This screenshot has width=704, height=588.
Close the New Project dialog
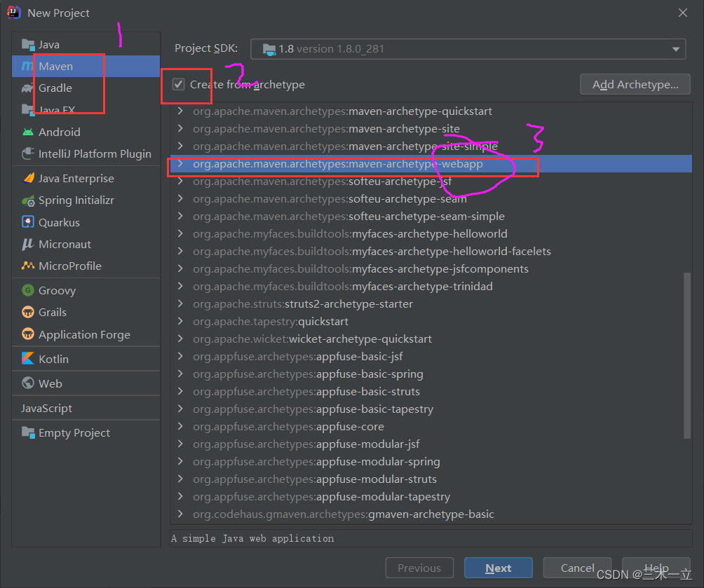click(682, 13)
